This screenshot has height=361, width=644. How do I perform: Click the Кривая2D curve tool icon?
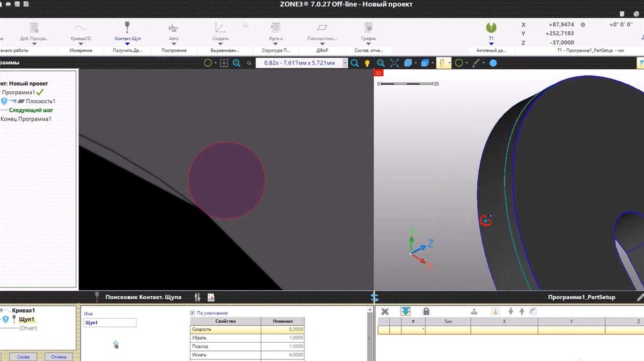(x=80, y=28)
